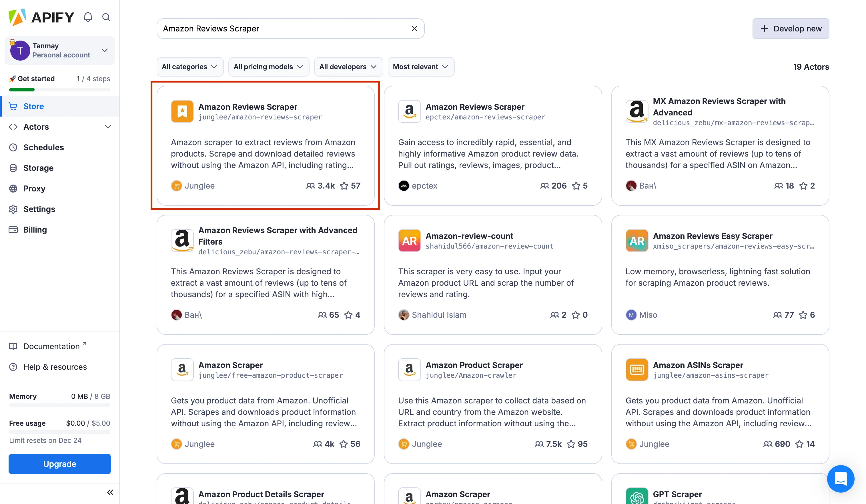This screenshot has height=504, width=866.
Task: Collapse the sidebar with double-chevron icon
Action: click(x=110, y=492)
